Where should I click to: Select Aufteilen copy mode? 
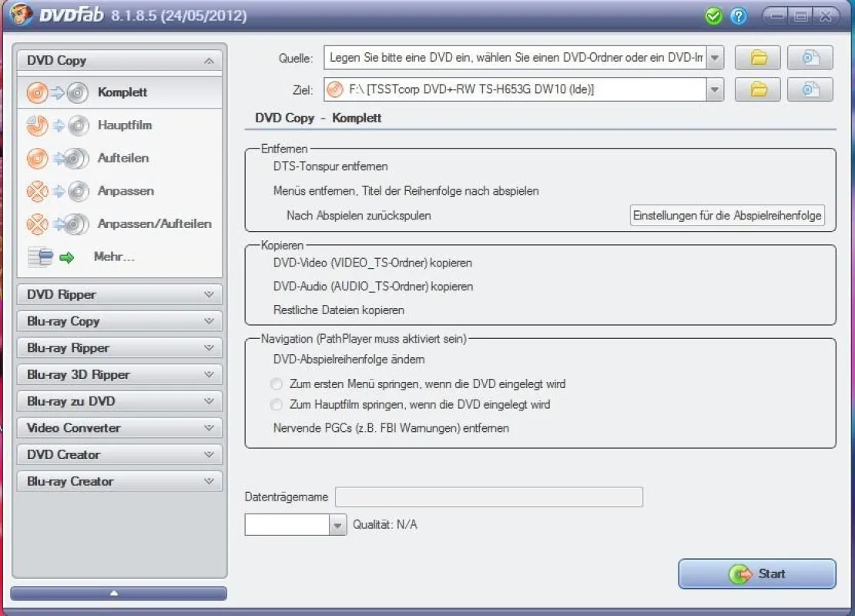pyautogui.click(x=119, y=158)
